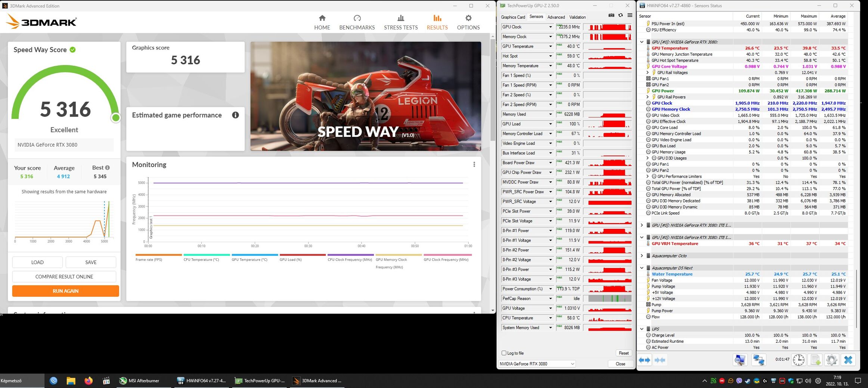The width and height of the screenshot is (868, 388).
Task: Open HWiNFO remote network monitors icon
Action: [759, 360]
